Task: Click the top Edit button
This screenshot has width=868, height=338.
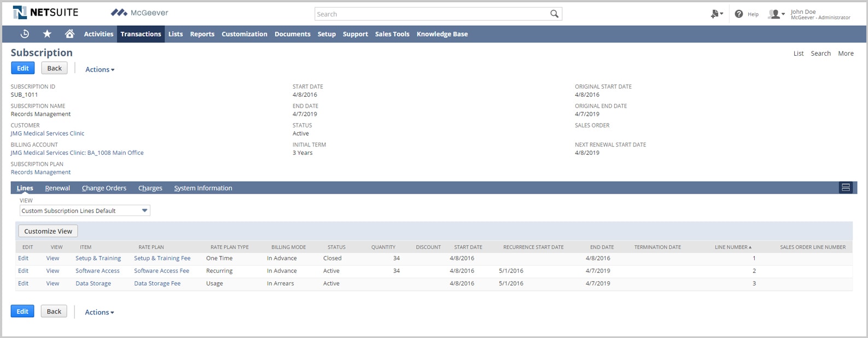Action: [x=22, y=68]
